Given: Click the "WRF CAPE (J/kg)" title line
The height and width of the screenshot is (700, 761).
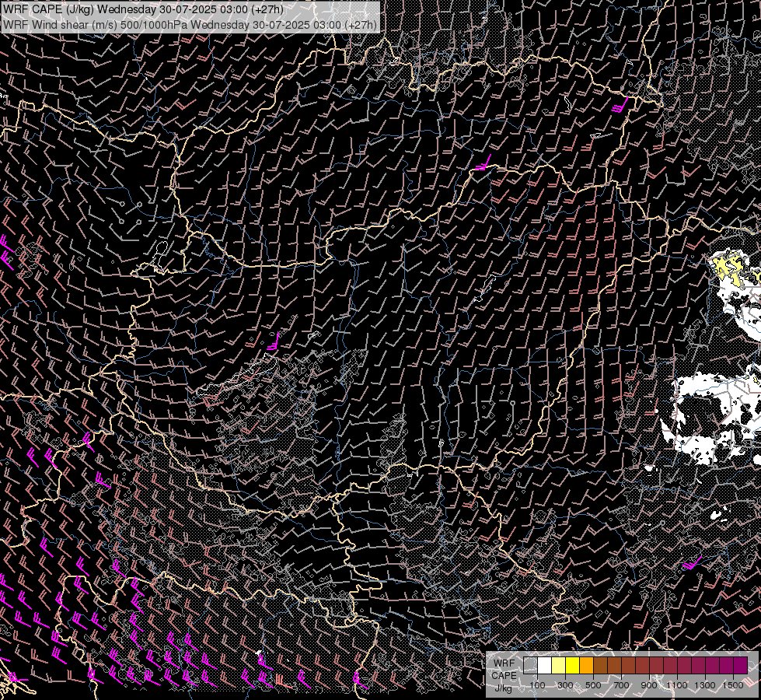Looking at the screenshot, I should coord(143,9).
